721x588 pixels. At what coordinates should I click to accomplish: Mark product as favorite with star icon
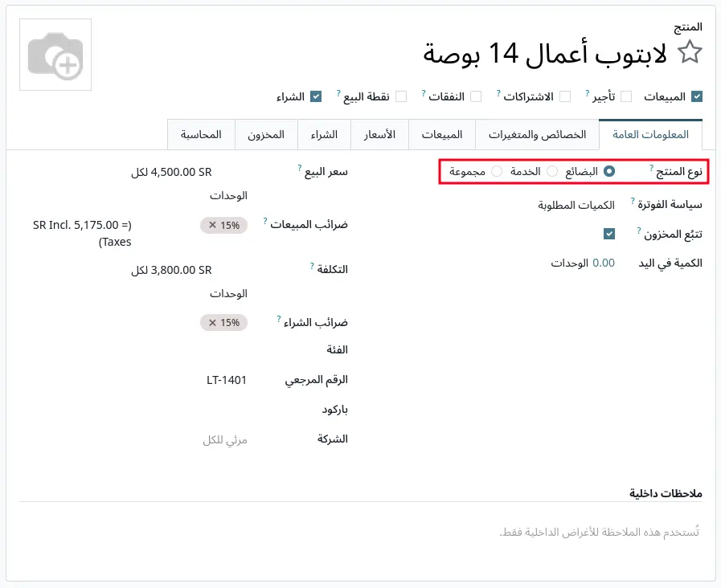click(x=690, y=52)
